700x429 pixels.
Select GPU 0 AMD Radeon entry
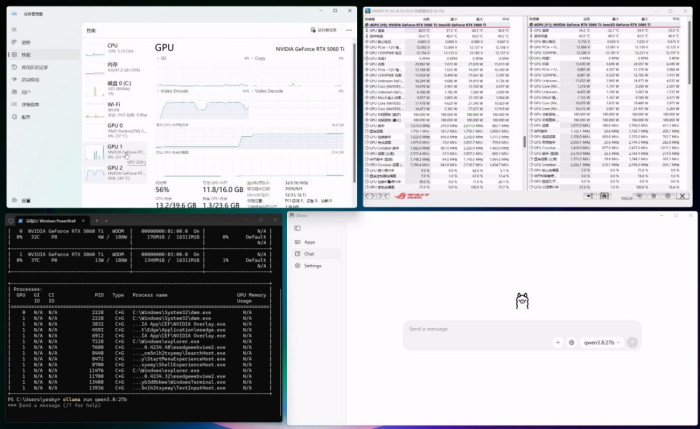tap(116, 130)
